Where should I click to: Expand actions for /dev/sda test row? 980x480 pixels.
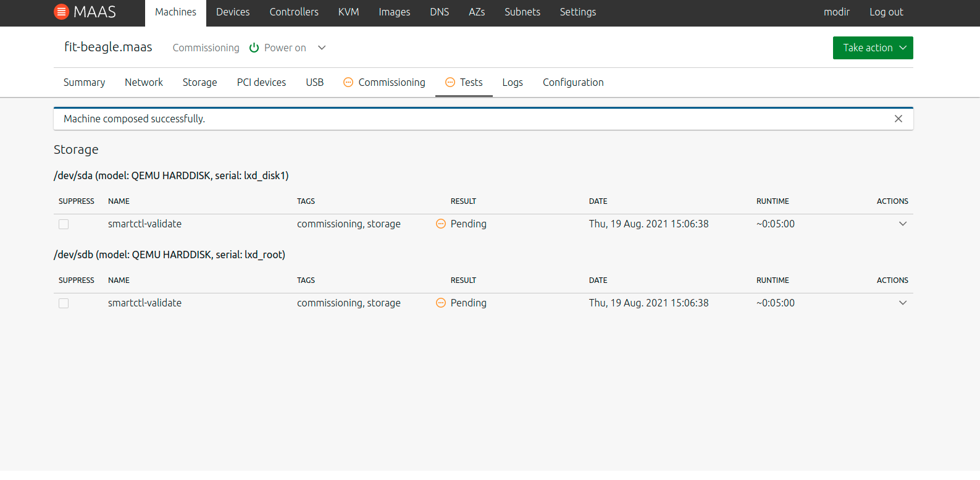coord(902,224)
